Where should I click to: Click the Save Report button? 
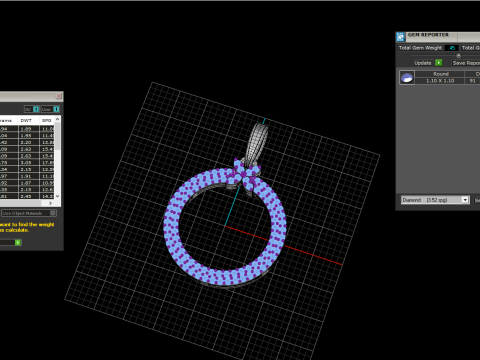point(466,63)
